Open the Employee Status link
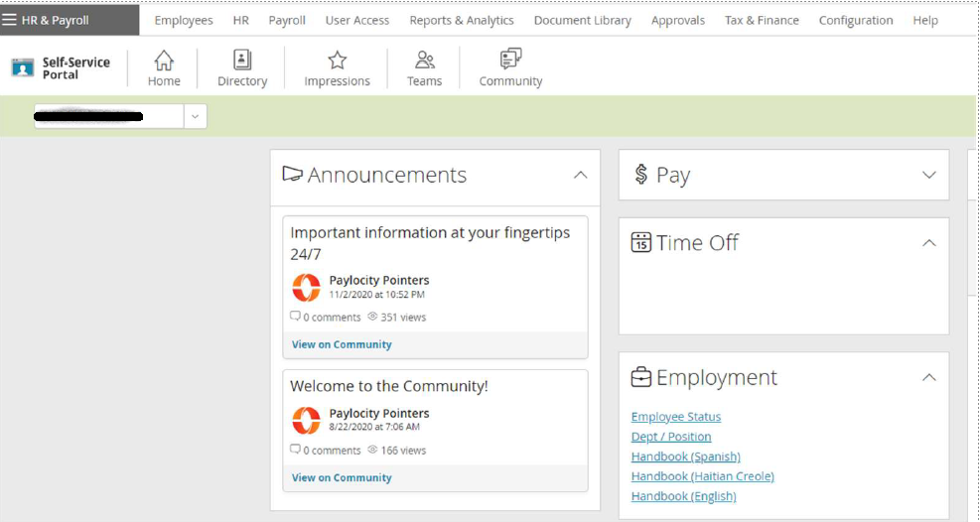 click(675, 417)
